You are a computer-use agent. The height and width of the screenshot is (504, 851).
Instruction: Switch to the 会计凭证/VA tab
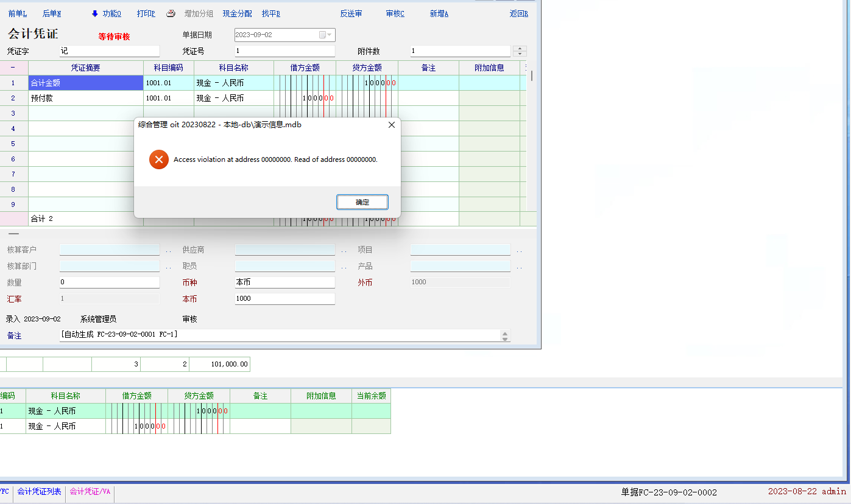point(90,492)
